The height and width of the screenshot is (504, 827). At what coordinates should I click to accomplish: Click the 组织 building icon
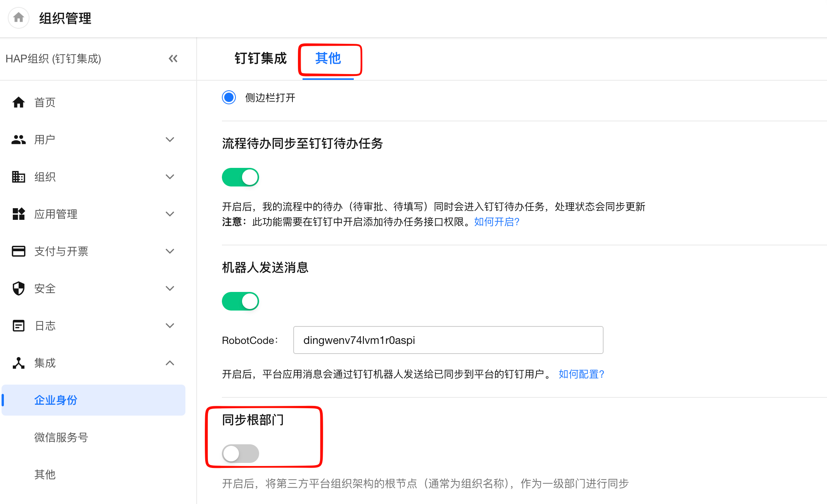tap(19, 177)
